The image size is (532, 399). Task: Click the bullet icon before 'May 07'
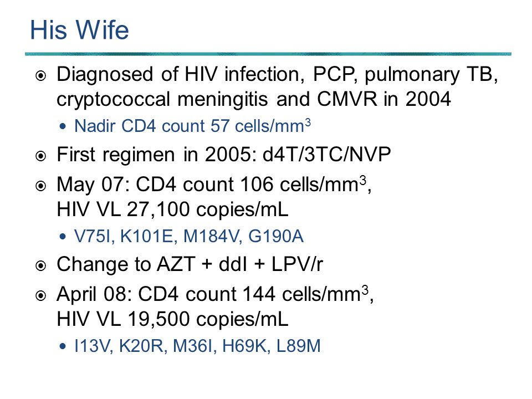point(40,186)
